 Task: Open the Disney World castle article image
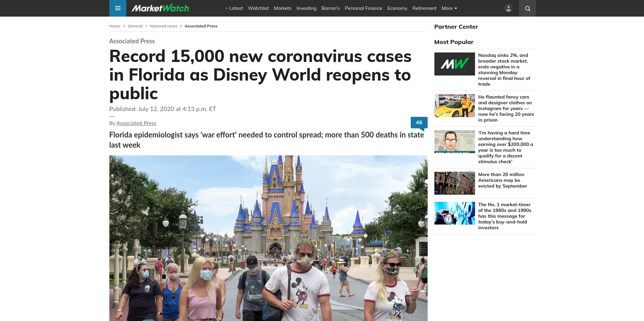click(x=268, y=238)
